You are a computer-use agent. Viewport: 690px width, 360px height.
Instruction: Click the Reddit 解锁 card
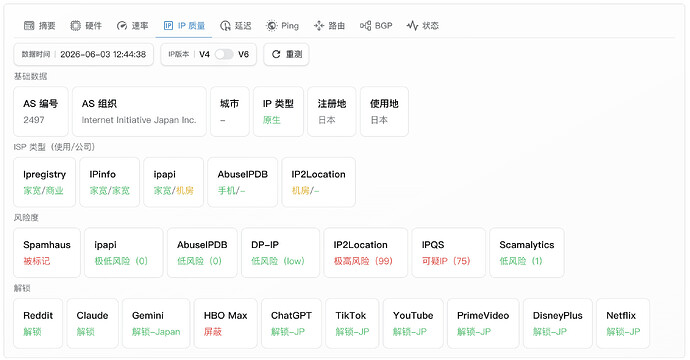(x=38, y=323)
